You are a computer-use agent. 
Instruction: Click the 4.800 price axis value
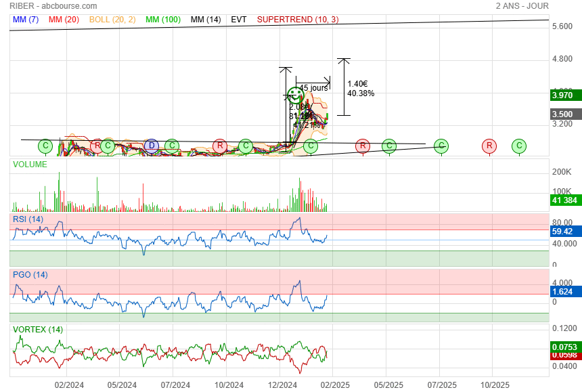point(562,59)
